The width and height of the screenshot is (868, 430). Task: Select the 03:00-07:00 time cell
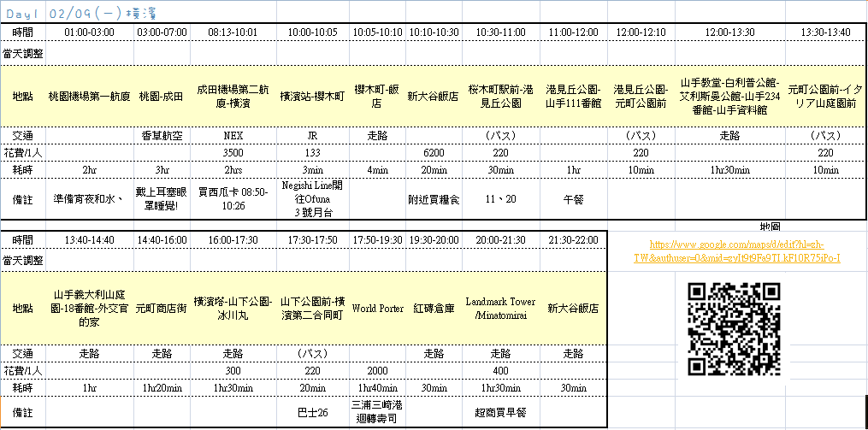pos(162,32)
